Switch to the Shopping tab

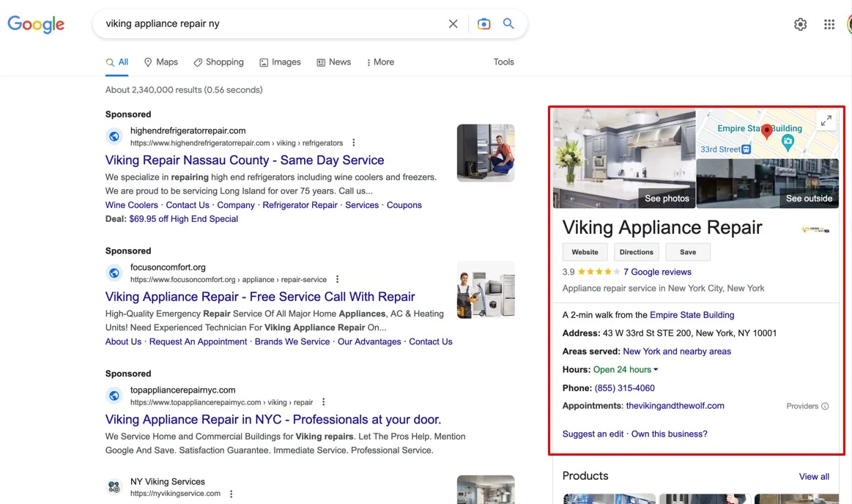coord(218,62)
